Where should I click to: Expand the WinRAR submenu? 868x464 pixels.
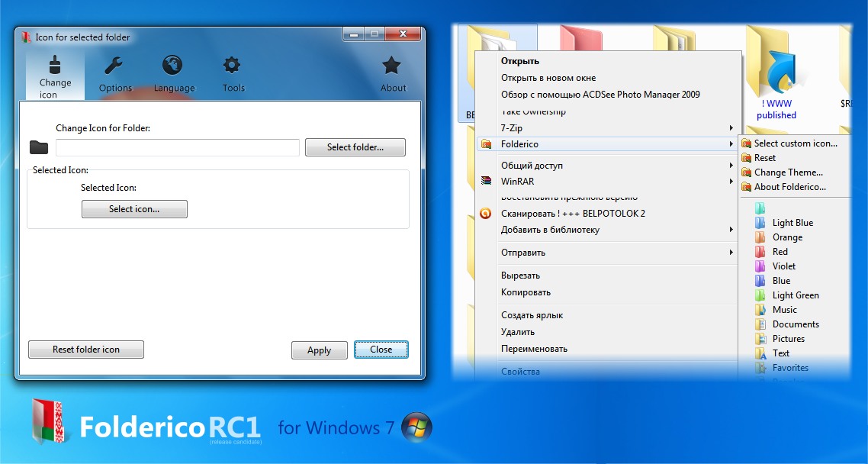coord(609,181)
